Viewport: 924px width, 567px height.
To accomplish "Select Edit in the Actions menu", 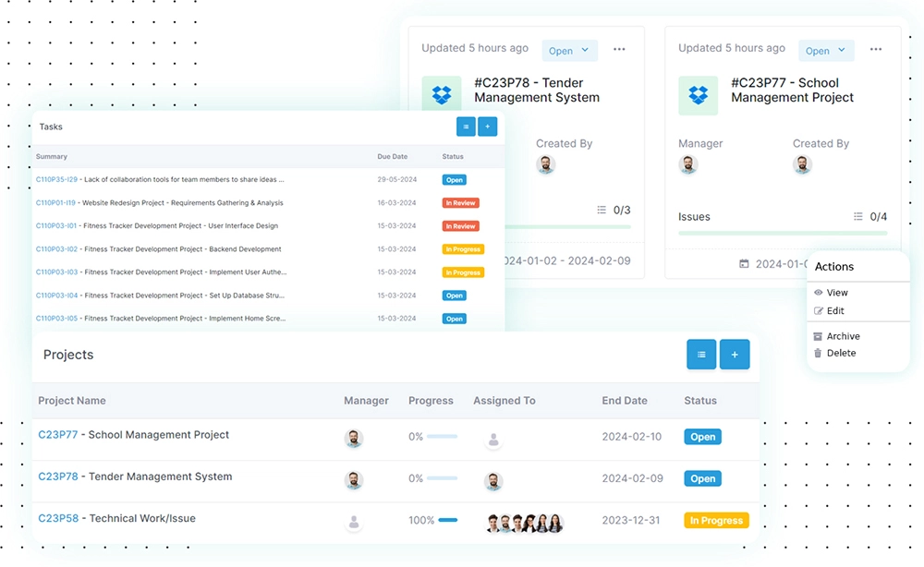I will [x=834, y=311].
